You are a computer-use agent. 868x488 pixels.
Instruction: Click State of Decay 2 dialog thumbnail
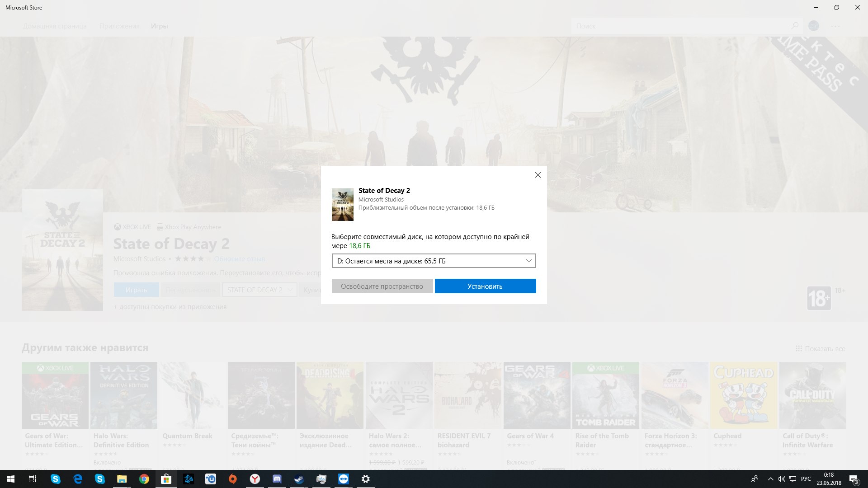pos(342,205)
